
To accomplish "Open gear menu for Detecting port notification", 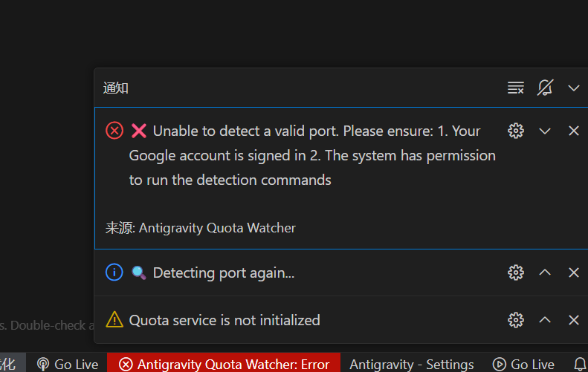I will pos(516,273).
